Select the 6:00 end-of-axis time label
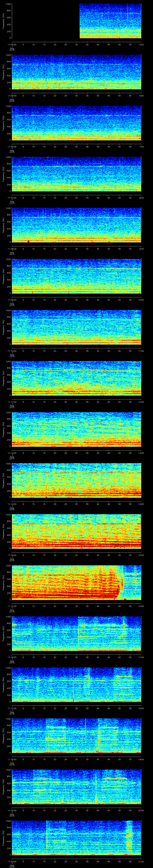Viewport: 153px width, 868px height. coord(141,96)
